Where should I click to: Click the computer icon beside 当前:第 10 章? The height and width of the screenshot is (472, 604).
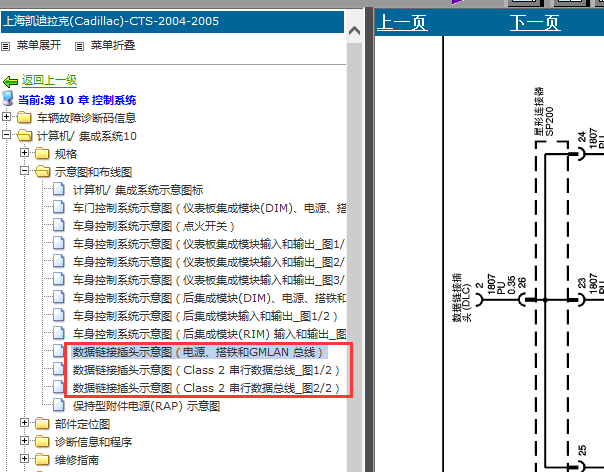click(8, 99)
